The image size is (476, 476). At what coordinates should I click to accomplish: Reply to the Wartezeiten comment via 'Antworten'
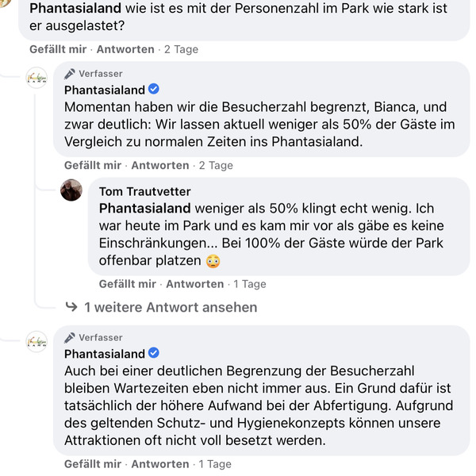pyautogui.click(x=160, y=464)
